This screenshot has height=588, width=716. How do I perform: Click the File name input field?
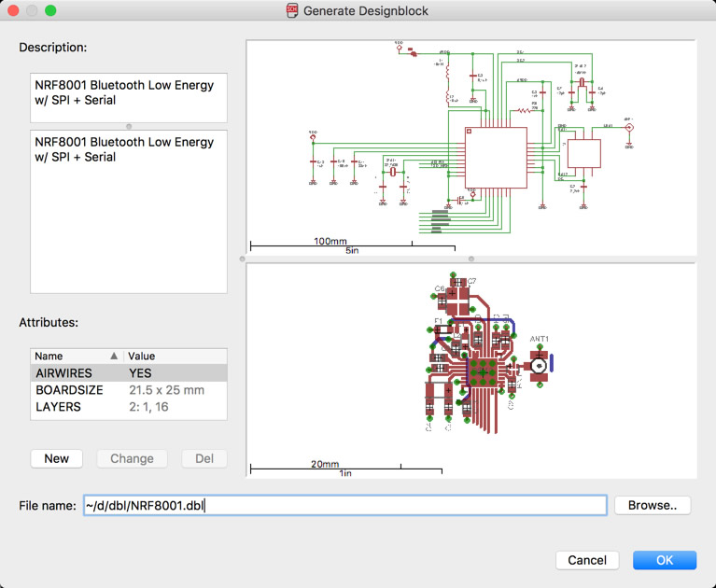click(344, 505)
